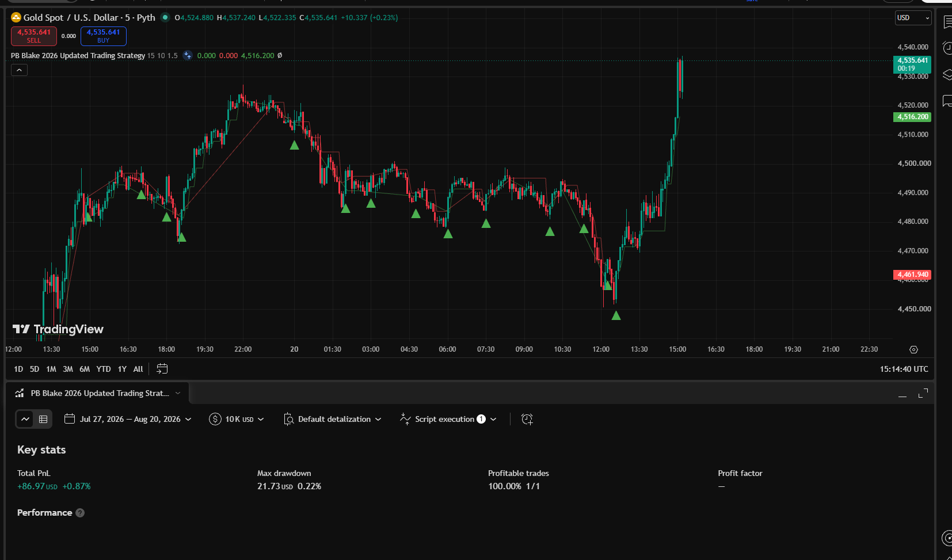Image resolution: width=952 pixels, height=560 pixels.
Task: Click the red SELL 4,535.641 button
Action: (34, 36)
